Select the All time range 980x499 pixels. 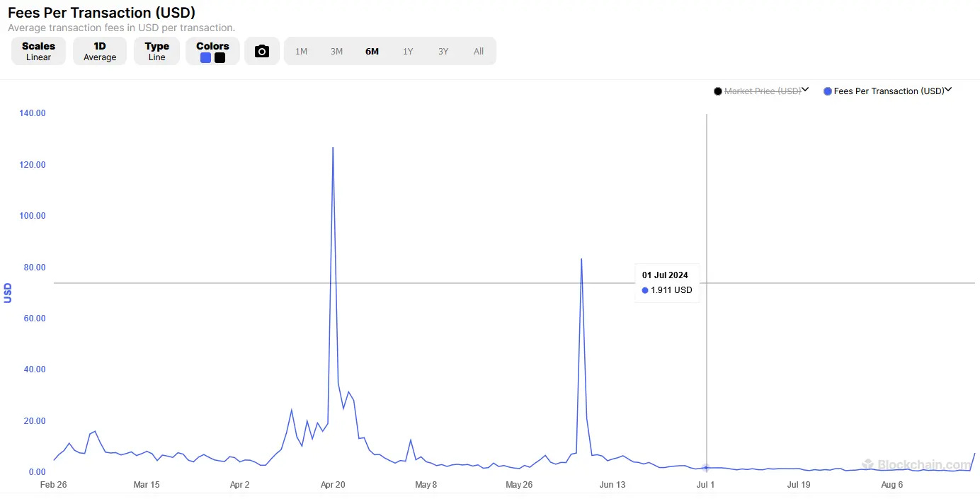tap(479, 51)
